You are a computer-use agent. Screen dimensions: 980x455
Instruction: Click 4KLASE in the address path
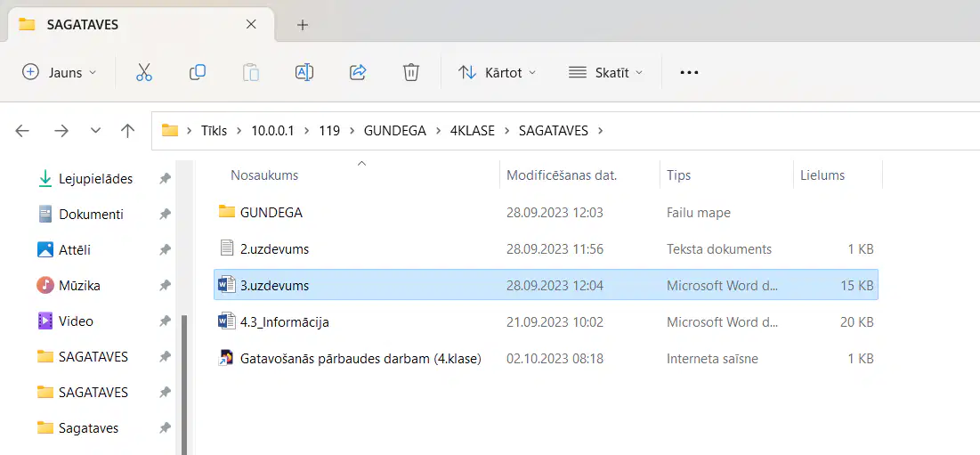[473, 131]
